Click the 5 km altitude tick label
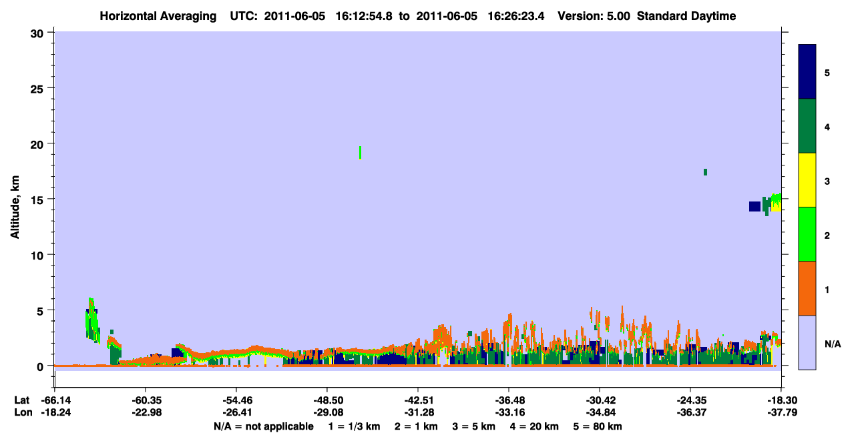 (41, 310)
